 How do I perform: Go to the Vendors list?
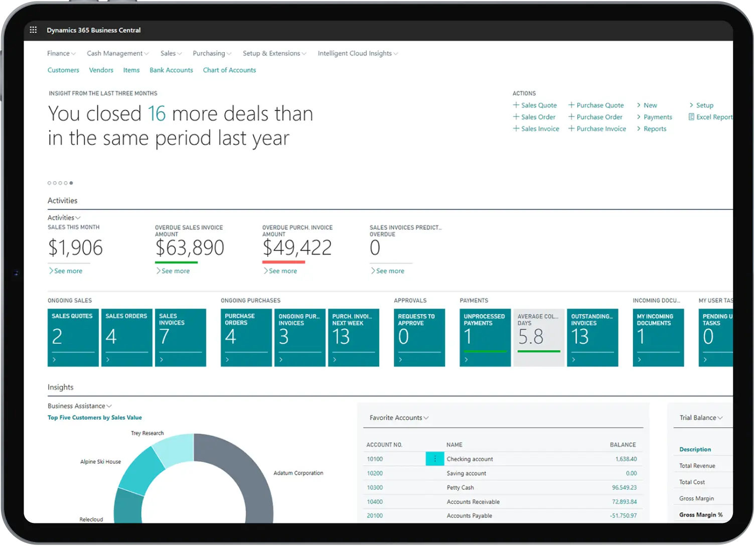click(101, 70)
